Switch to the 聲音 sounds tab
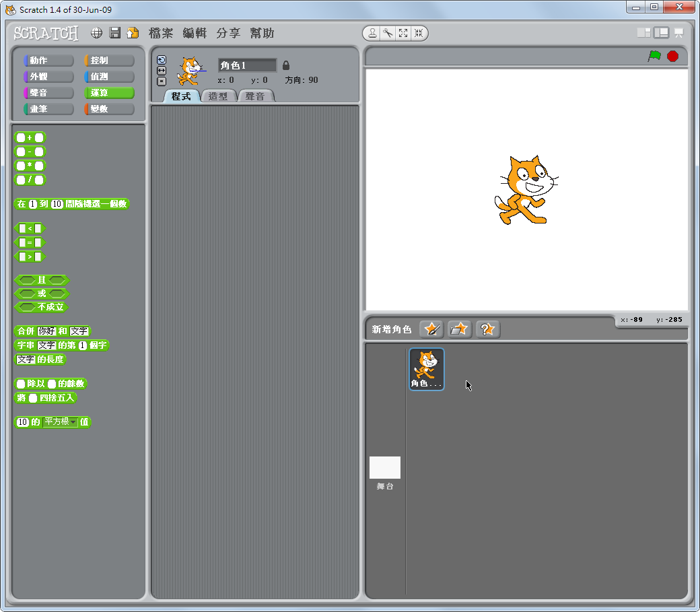Viewport: 700px width, 612px height. (x=255, y=96)
